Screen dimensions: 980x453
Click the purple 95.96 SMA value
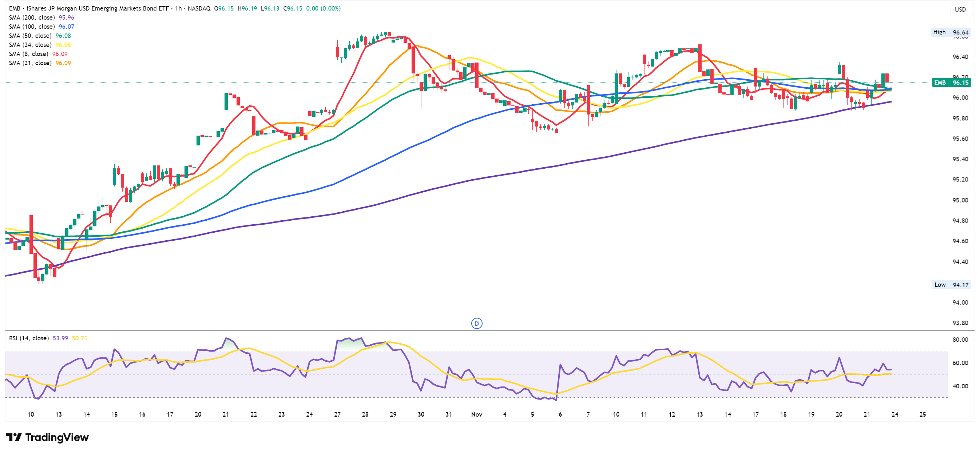66,17
